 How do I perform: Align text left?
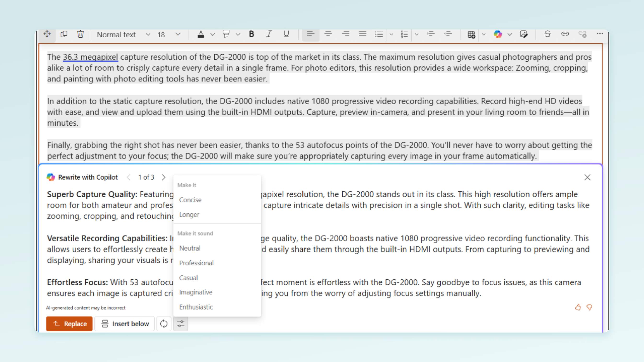click(310, 34)
